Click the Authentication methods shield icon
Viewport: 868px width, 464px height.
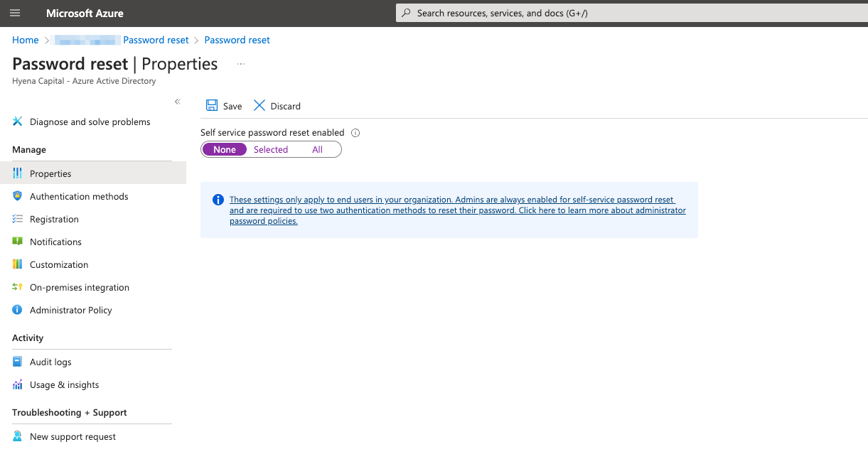click(18, 196)
